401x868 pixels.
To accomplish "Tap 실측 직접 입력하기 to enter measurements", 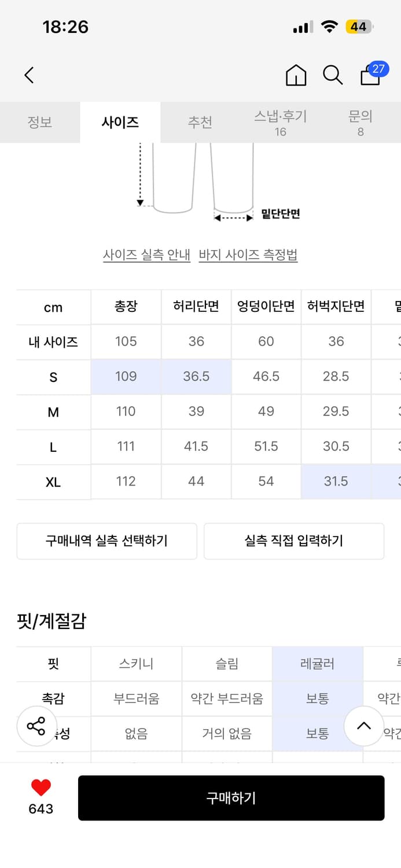I will (x=294, y=541).
